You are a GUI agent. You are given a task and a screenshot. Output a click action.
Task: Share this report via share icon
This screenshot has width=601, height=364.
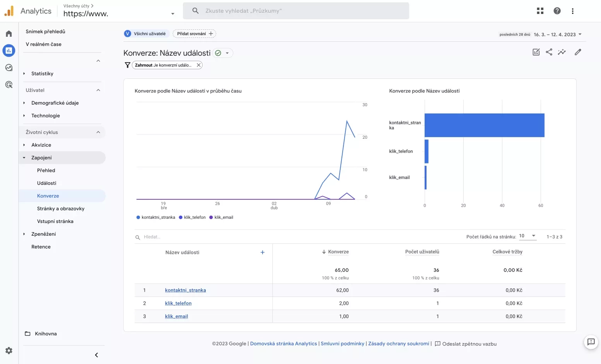pos(549,52)
